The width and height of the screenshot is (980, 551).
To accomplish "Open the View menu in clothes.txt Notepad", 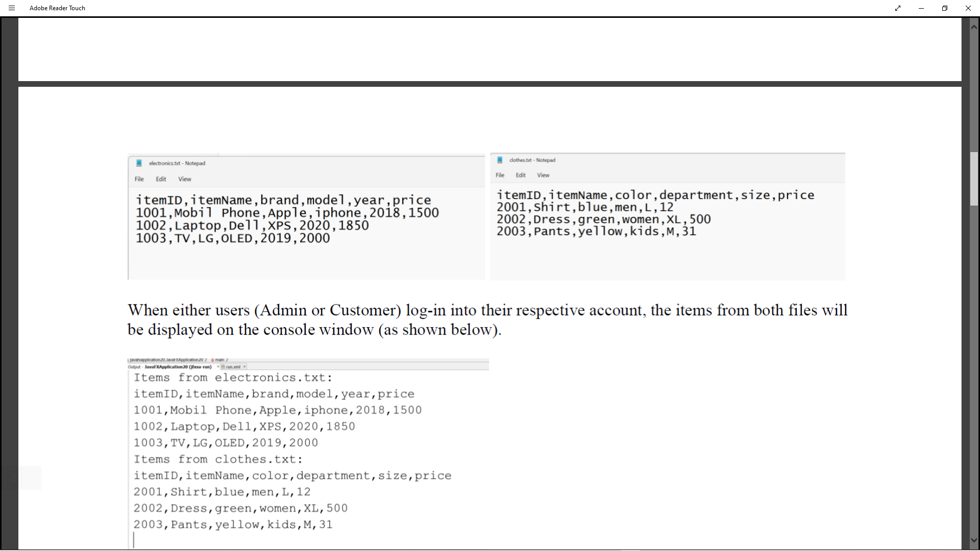I will (543, 174).
